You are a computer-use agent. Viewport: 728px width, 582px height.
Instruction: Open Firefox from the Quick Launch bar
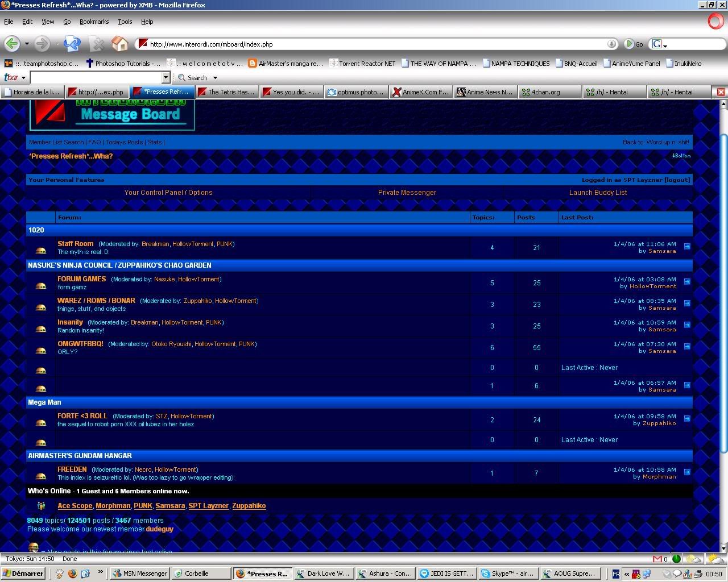click(72, 573)
